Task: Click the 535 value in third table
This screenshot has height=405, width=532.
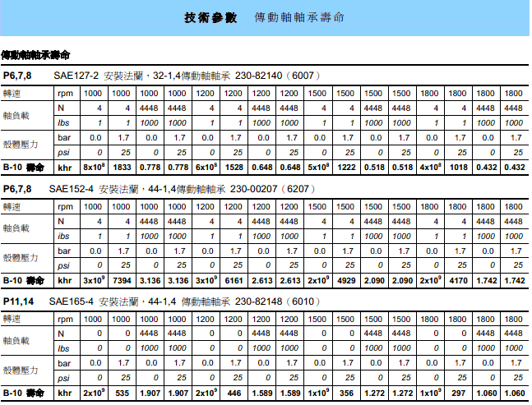Action: click(123, 393)
